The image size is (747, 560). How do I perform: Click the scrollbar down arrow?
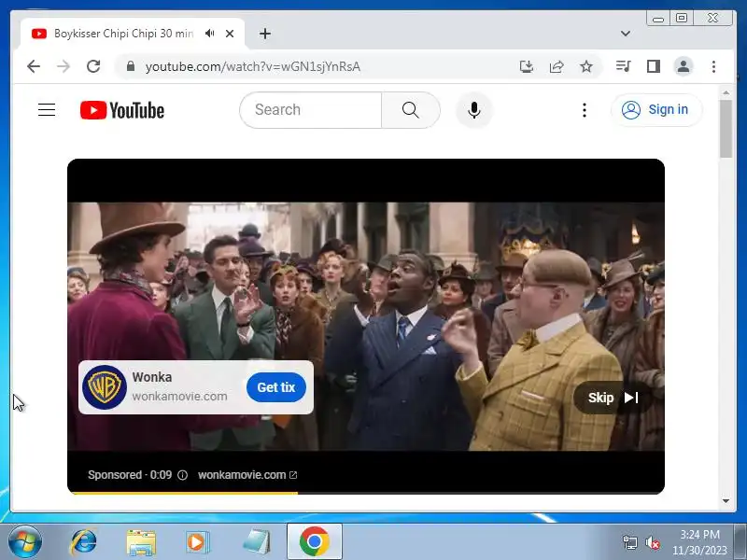point(726,501)
